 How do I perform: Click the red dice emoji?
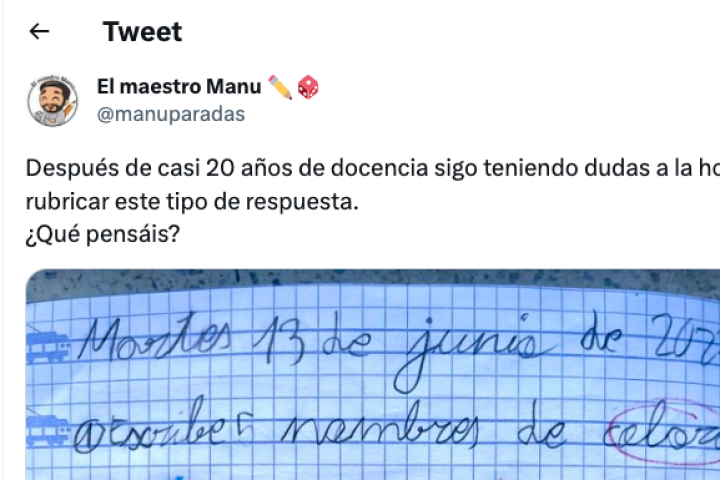coord(307,87)
